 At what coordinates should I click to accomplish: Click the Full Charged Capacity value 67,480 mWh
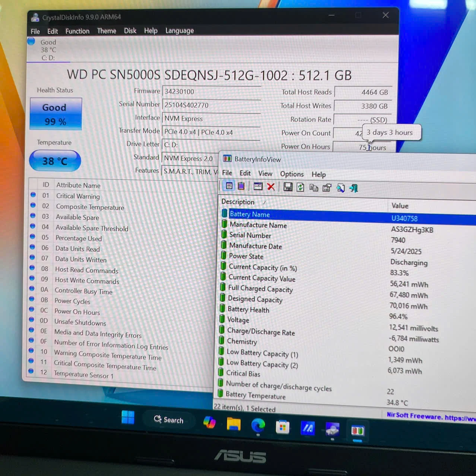(x=409, y=295)
